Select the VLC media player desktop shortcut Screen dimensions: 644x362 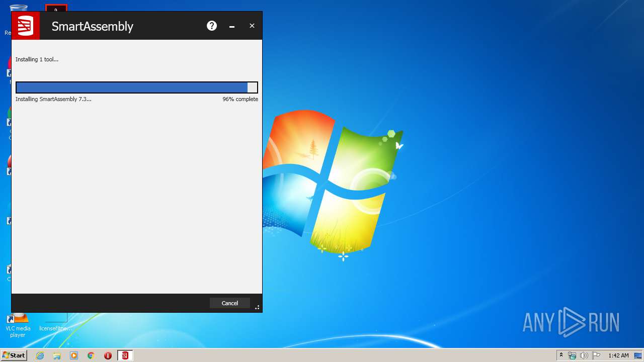click(18, 325)
